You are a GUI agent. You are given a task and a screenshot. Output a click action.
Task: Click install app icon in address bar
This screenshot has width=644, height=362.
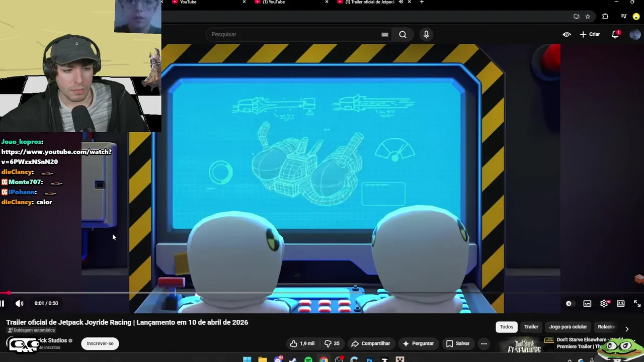576,17
